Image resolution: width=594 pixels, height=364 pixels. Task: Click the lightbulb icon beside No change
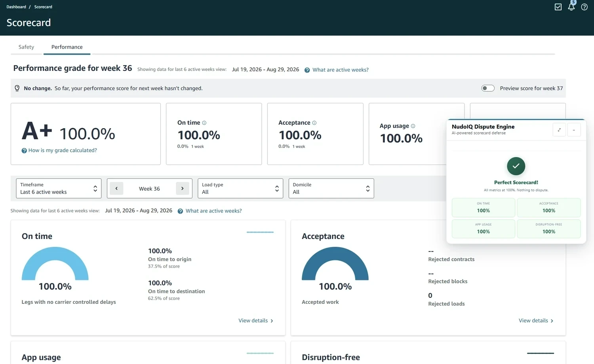click(17, 88)
